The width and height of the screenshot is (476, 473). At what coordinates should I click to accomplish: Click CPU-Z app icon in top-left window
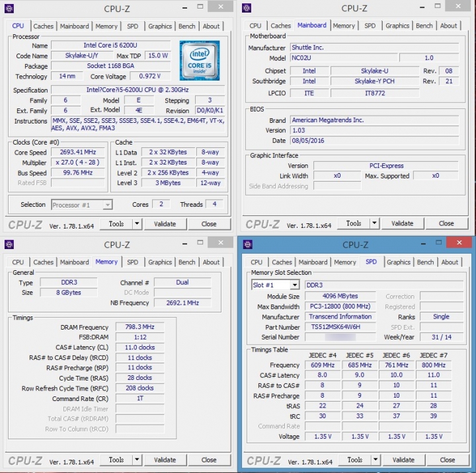point(9,9)
